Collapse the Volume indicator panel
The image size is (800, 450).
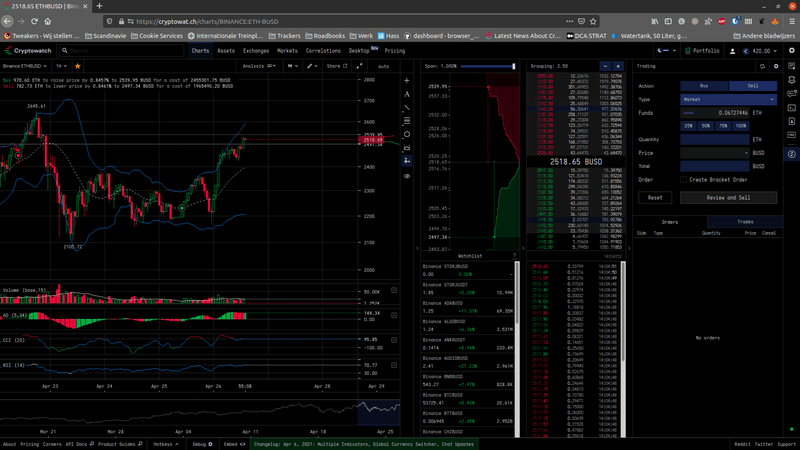(x=394, y=290)
